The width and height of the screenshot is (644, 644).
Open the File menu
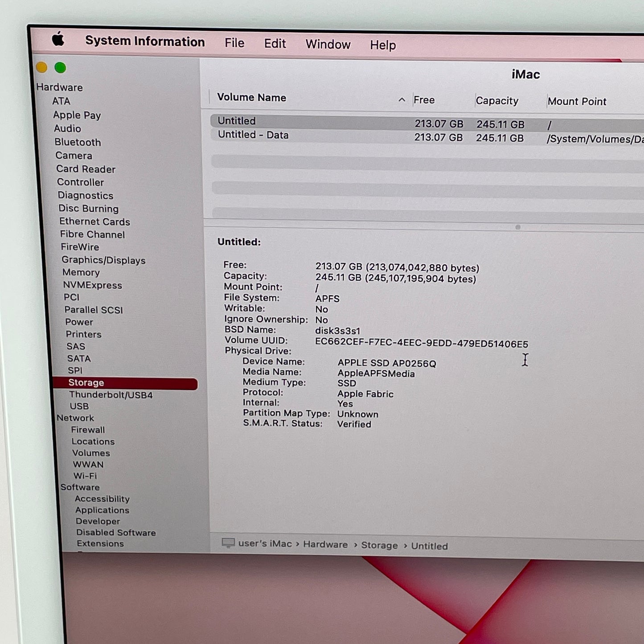[x=234, y=43]
